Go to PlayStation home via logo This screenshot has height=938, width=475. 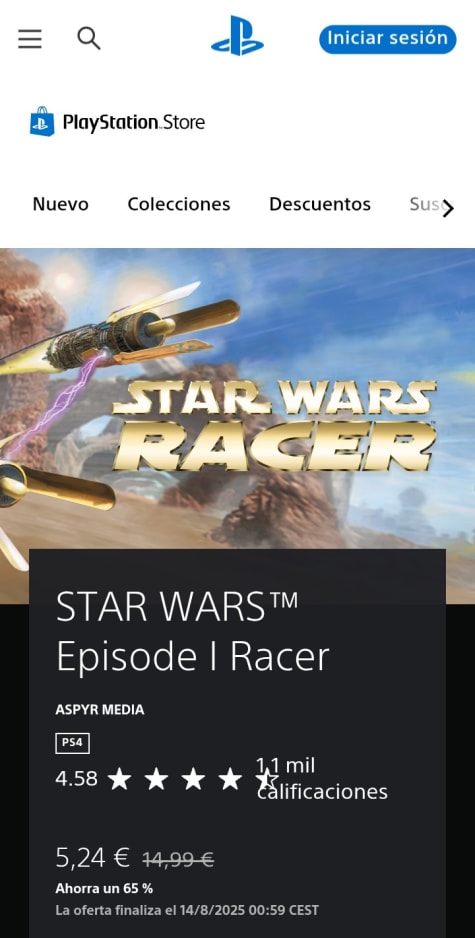point(238,36)
